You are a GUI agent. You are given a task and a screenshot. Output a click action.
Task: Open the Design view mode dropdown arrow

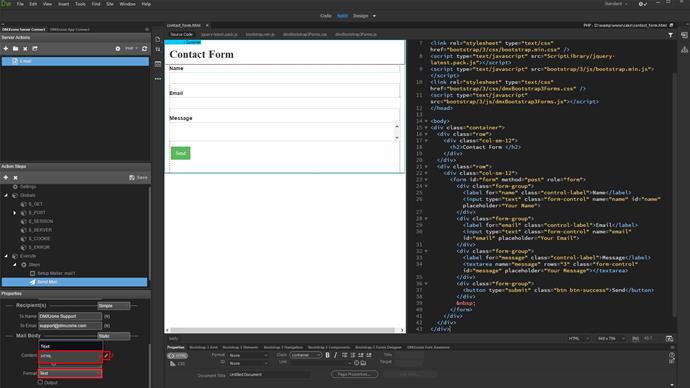point(374,16)
